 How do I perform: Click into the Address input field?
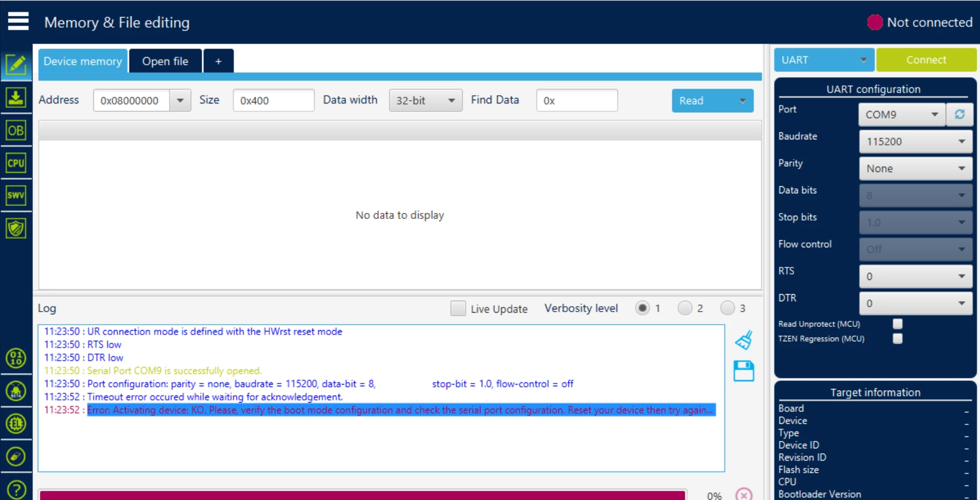(x=131, y=100)
